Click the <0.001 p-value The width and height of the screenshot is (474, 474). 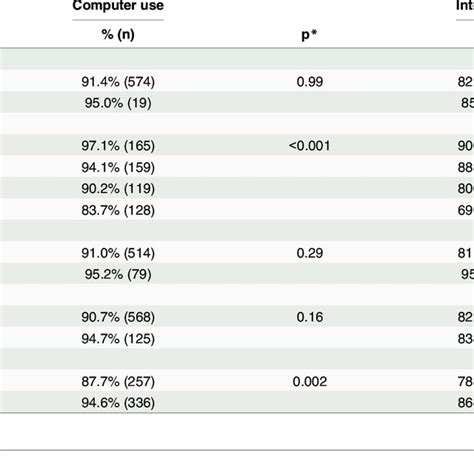(310, 146)
